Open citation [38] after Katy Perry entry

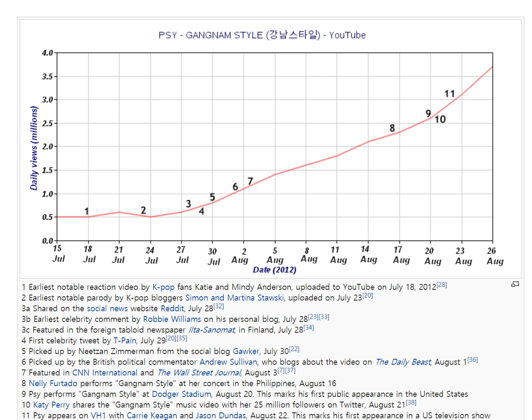coord(411,402)
